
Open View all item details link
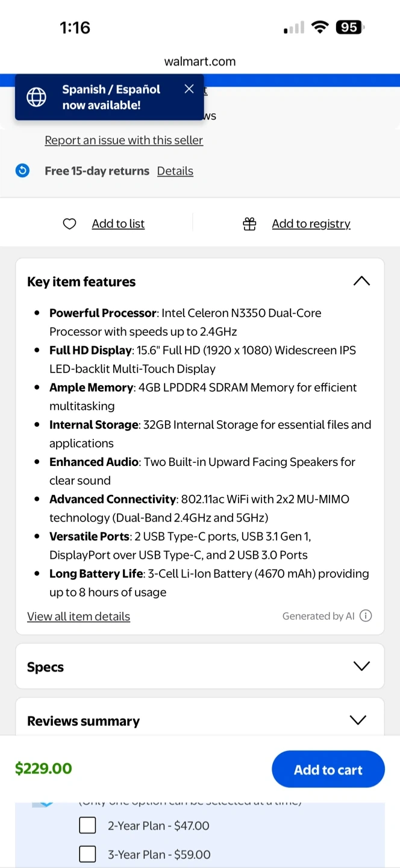(78, 617)
